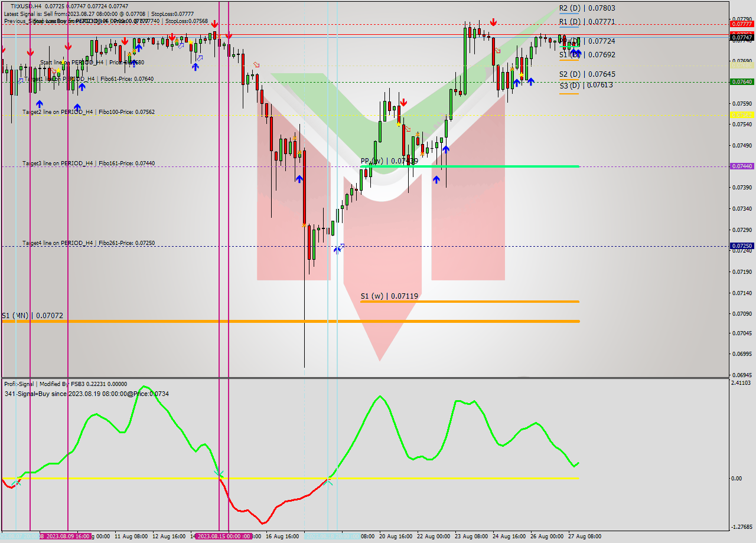The height and width of the screenshot is (543, 756).
Task: Click the S1 (w) | 0.07119 label
Action: 389,296
